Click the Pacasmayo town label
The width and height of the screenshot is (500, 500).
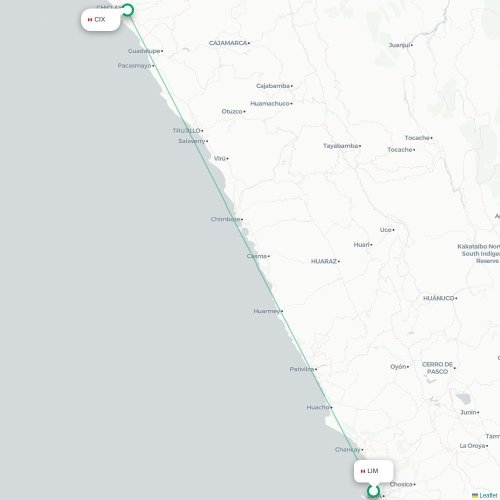(134, 66)
